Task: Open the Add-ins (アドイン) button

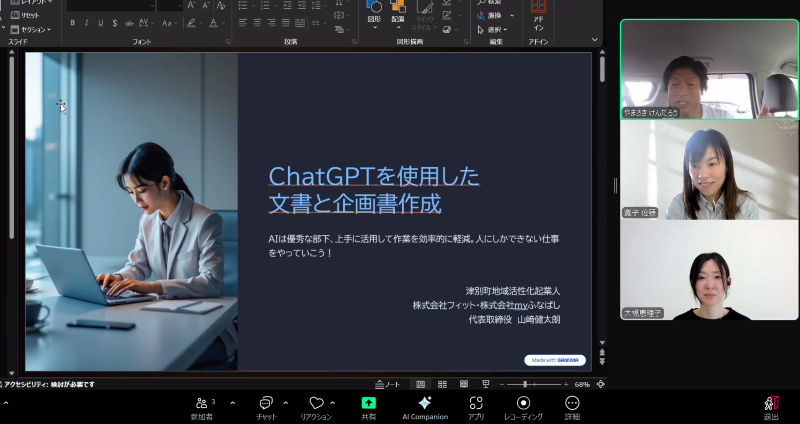Action: point(538,16)
